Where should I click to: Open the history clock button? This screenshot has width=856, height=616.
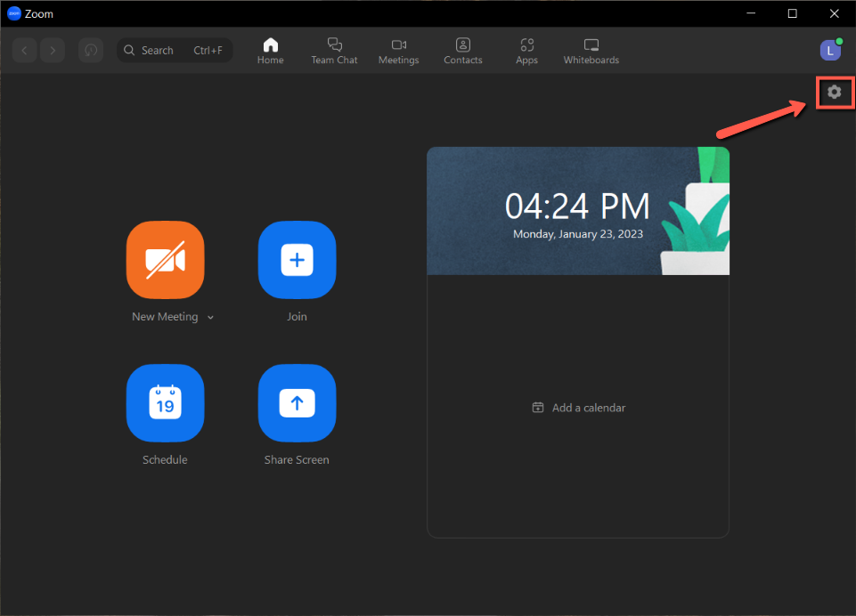(x=91, y=50)
